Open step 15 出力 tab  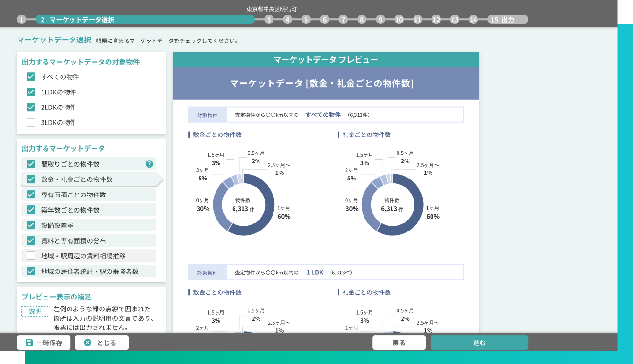[507, 20]
